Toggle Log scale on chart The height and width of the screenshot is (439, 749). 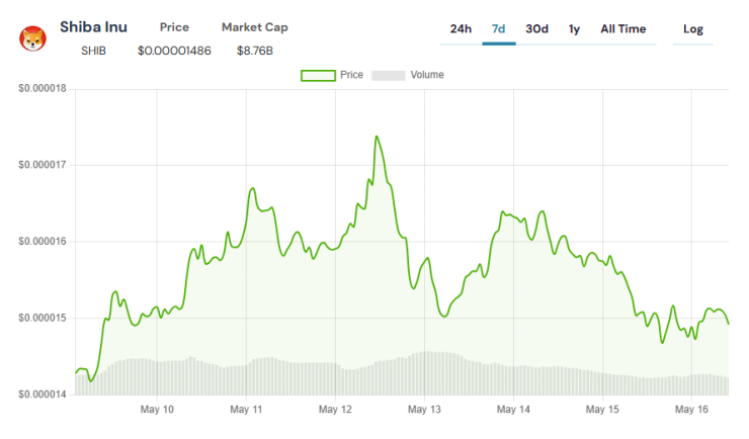(693, 30)
